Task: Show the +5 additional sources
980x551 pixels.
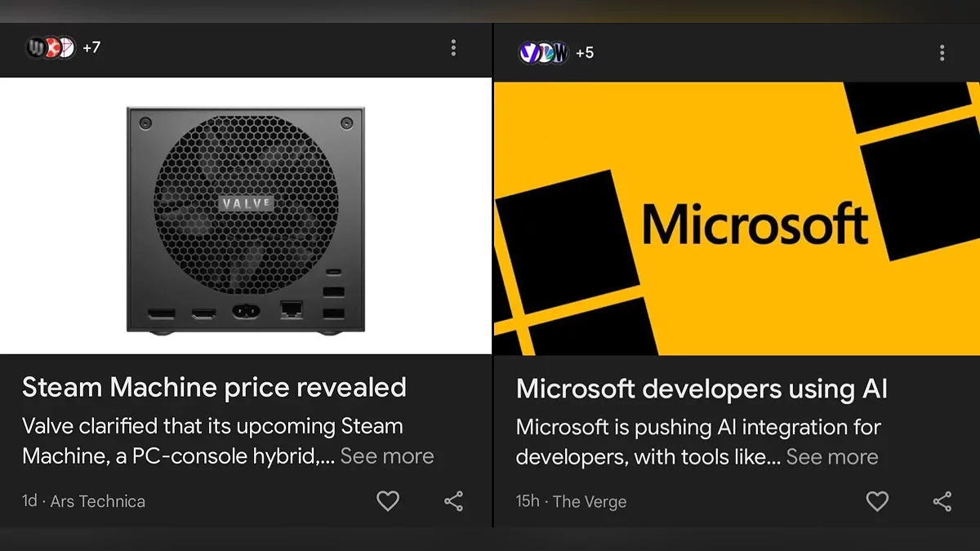Action: click(585, 53)
